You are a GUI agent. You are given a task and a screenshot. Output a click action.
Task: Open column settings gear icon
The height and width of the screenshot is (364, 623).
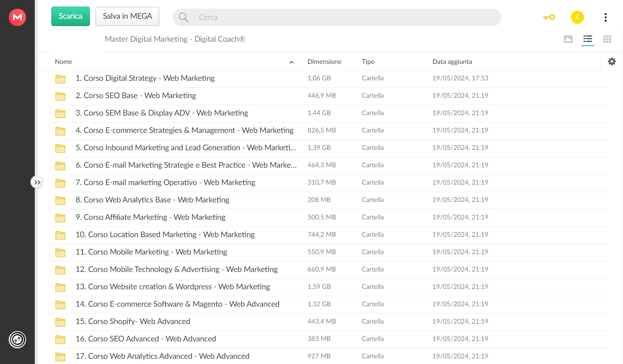(x=612, y=62)
